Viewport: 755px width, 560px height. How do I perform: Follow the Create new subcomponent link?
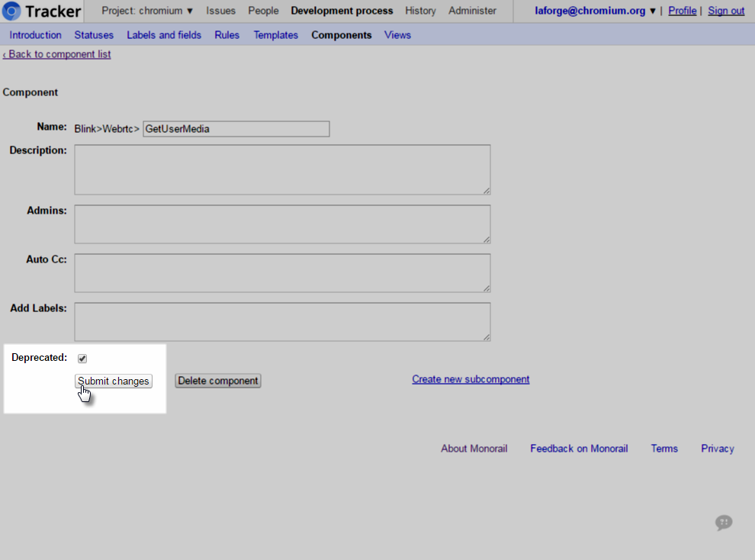pyautogui.click(x=471, y=379)
